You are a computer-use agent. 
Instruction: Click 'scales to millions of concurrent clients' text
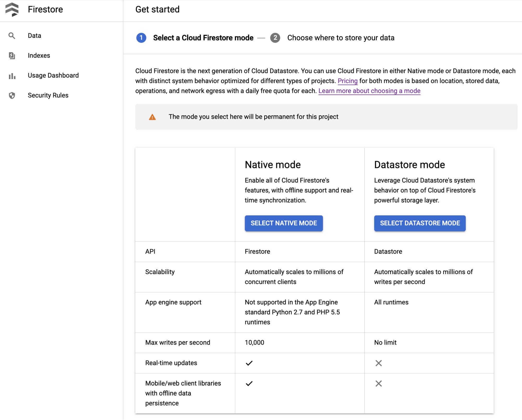coord(294,277)
